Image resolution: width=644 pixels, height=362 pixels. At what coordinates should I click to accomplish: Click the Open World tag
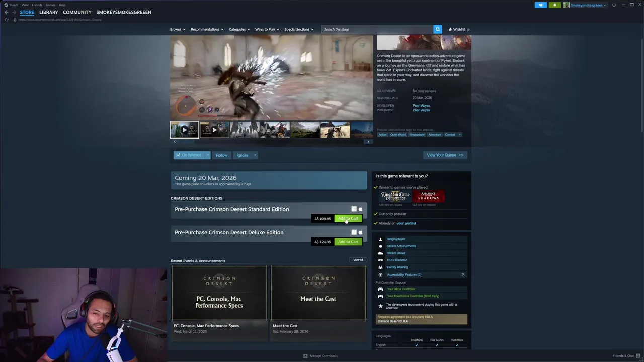click(x=397, y=135)
